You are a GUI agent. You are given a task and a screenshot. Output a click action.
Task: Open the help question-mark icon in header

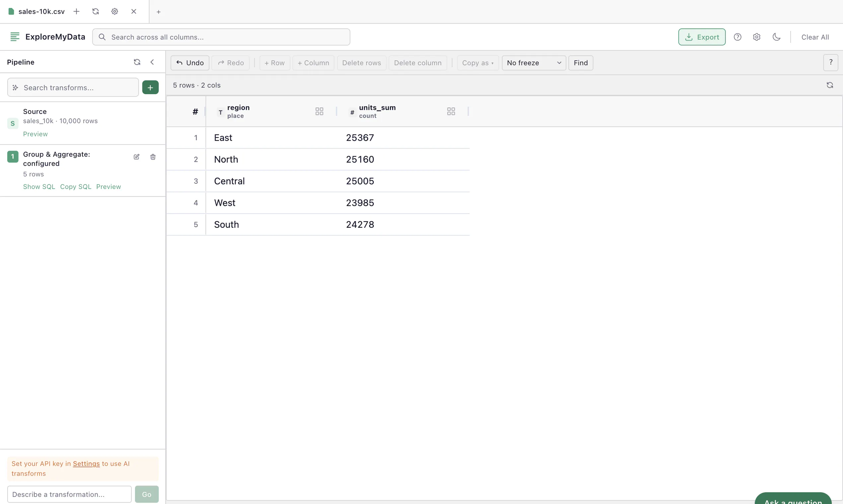(737, 37)
